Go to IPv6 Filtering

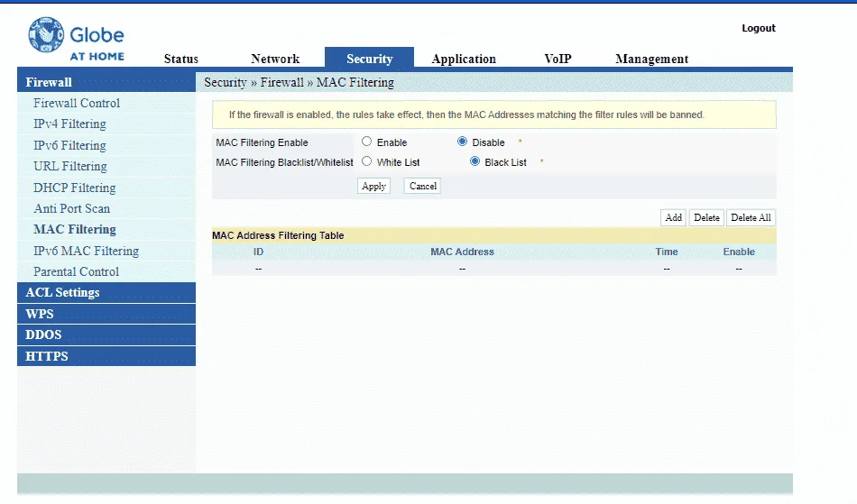tap(69, 145)
